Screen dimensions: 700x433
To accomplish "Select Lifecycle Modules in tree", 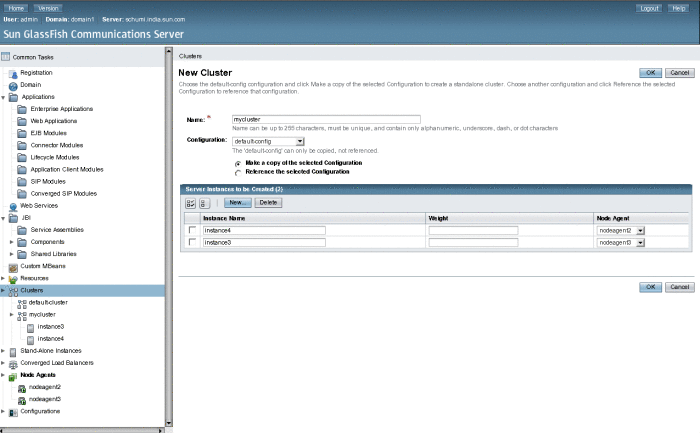I will tap(54, 157).
